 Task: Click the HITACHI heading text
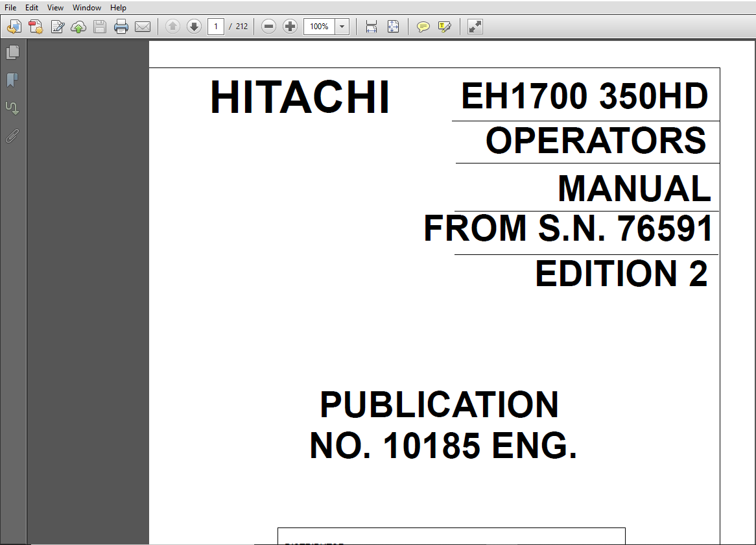(300, 97)
